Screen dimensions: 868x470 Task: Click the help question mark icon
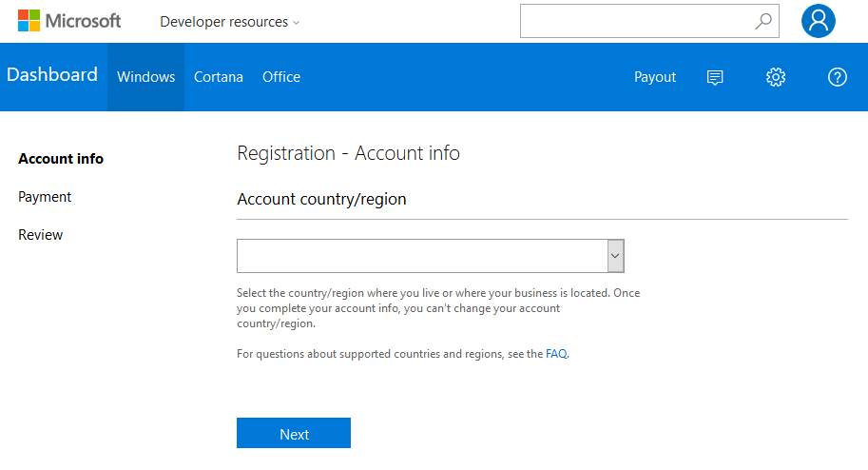pos(837,77)
